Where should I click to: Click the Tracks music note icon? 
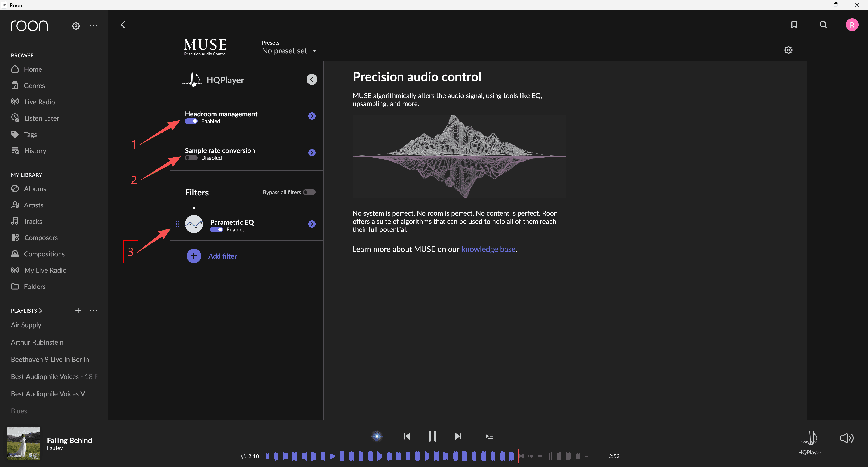14,221
